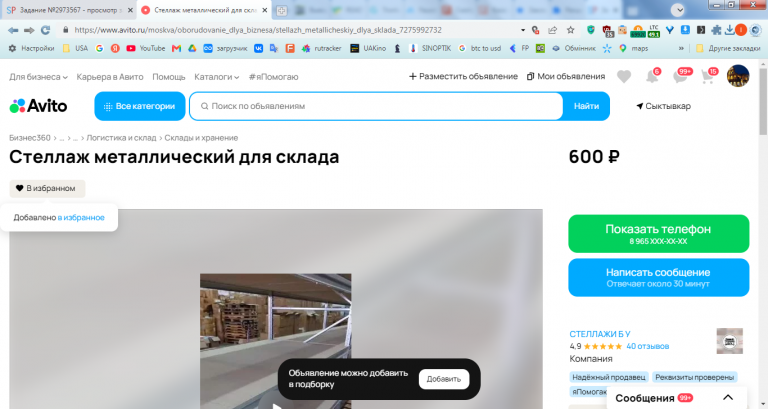
Task: Open the СТЕЛЛАЖИ Б У seller link
Action: tap(600, 334)
